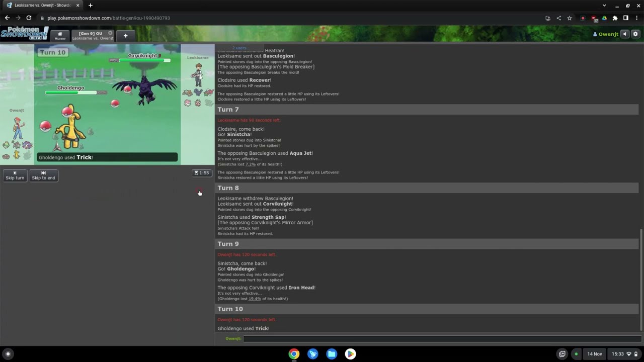
Task: Click the Turn 7 header in log
Action: tap(427, 110)
